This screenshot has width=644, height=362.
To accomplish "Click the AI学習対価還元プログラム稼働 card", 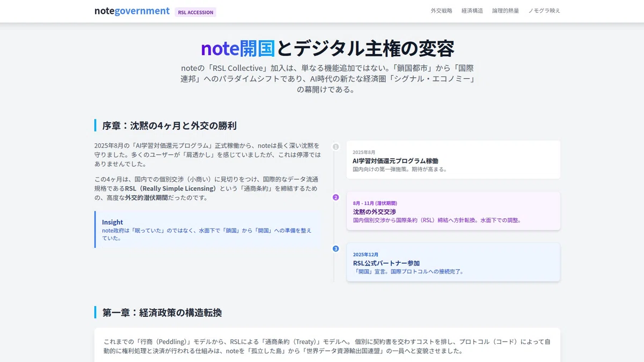I will (453, 160).
